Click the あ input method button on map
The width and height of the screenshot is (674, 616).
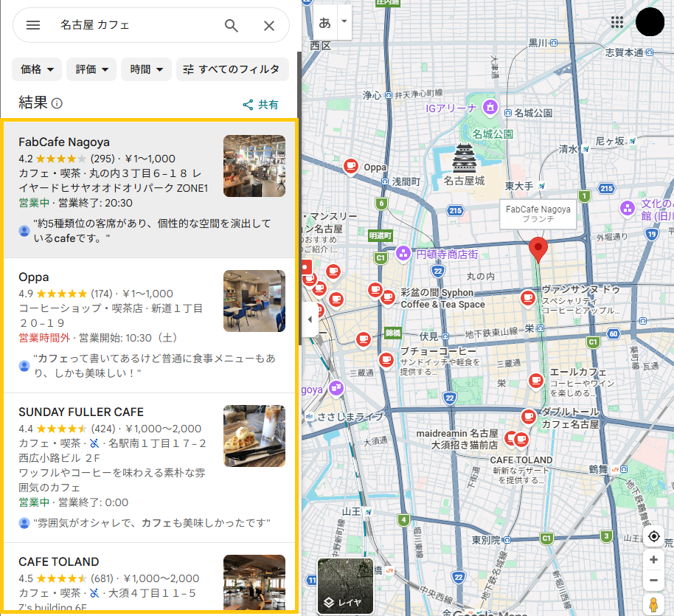click(325, 22)
